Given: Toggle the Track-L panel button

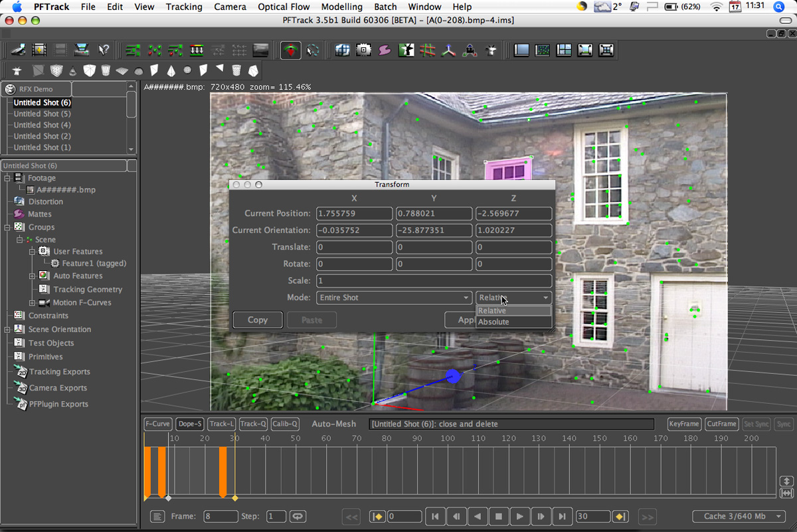Looking at the screenshot, I should pyautogui.click(x=221, y=424).
